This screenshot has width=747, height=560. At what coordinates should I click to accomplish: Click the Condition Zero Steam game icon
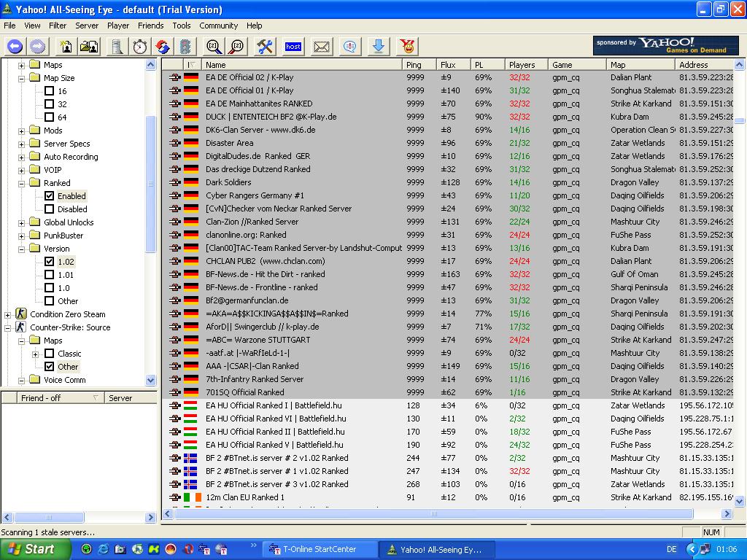pyautogui.click(x=20, y=314)
